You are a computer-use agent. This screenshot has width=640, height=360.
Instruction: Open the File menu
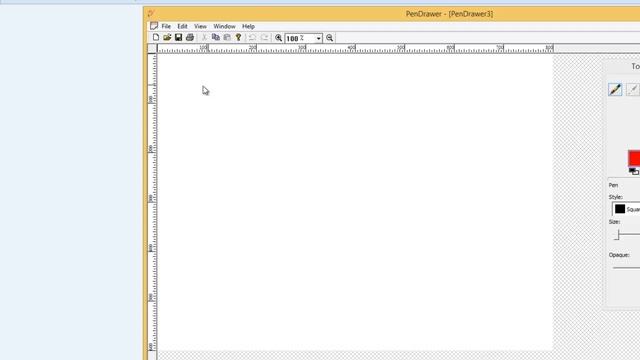coord(166,26)
